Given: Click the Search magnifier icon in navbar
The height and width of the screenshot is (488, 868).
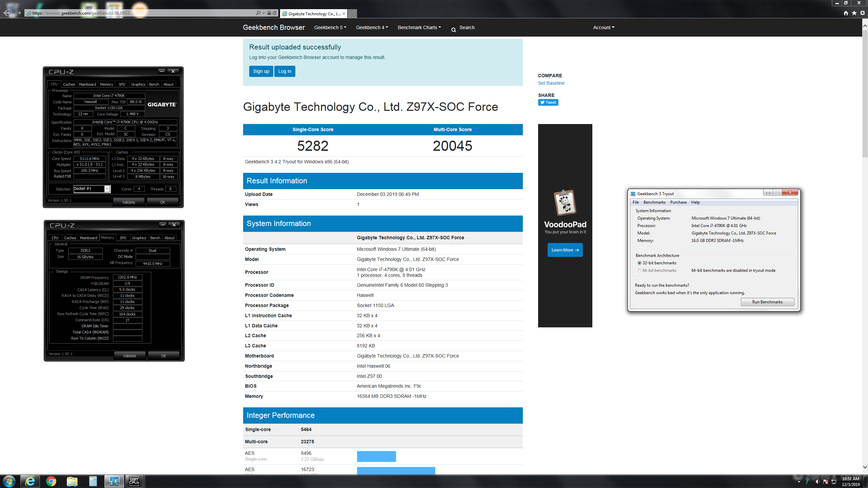Looking at the screenshot, I should [x=453, y=30].
